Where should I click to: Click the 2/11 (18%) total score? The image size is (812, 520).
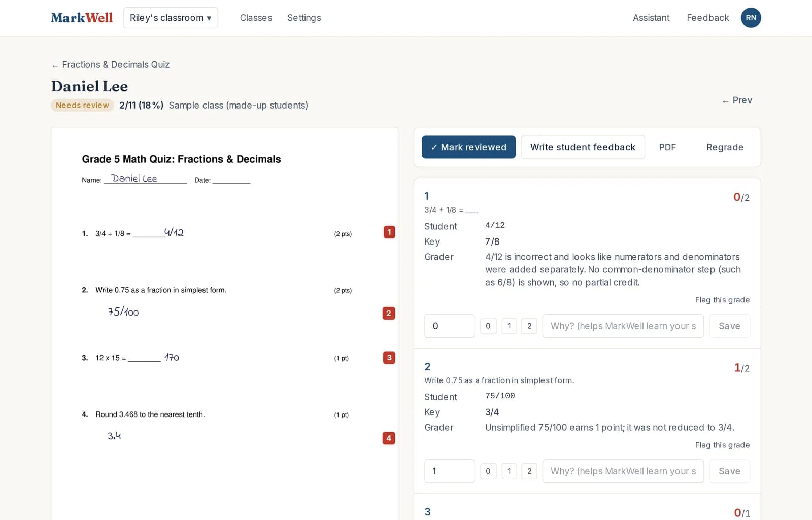[x=142, y=105]
